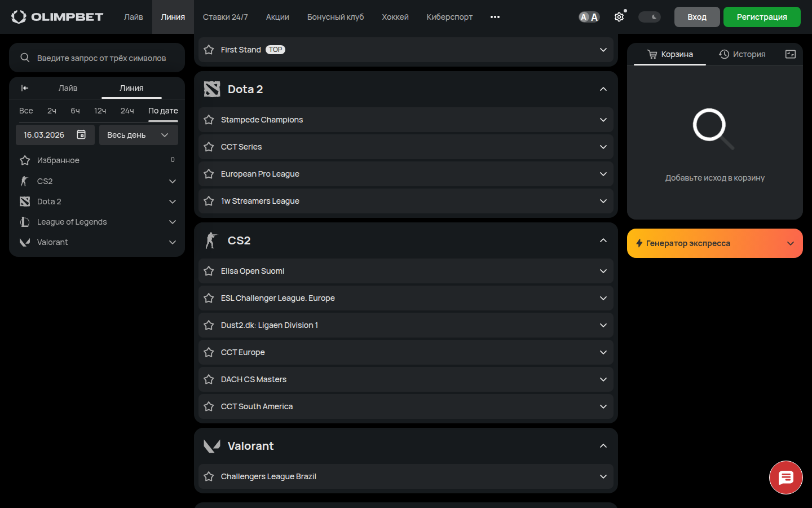The width and height of the screenshot is (812, 508).
Task: Focus the search input field
Action: click(101, 58)
